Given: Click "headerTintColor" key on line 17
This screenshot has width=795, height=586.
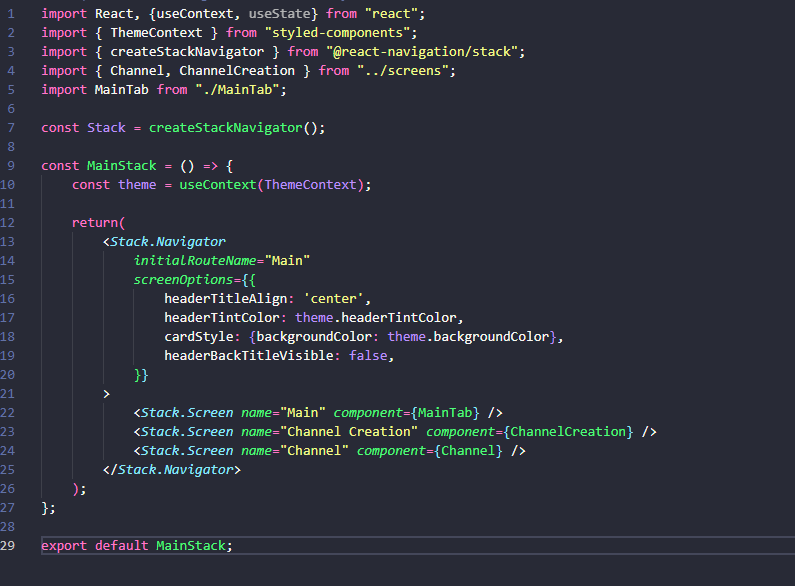Looking at the screenshot, I should (x=222, y=318).
